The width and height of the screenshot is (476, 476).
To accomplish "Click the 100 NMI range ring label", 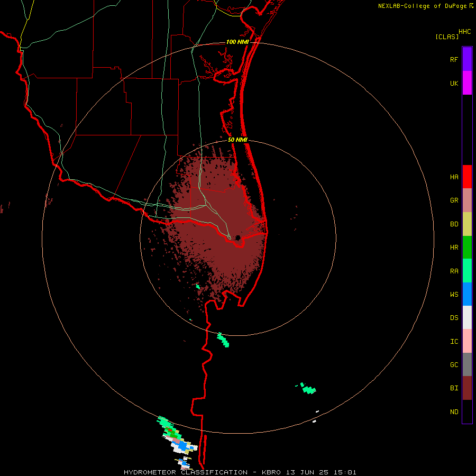I will point(237,42).
